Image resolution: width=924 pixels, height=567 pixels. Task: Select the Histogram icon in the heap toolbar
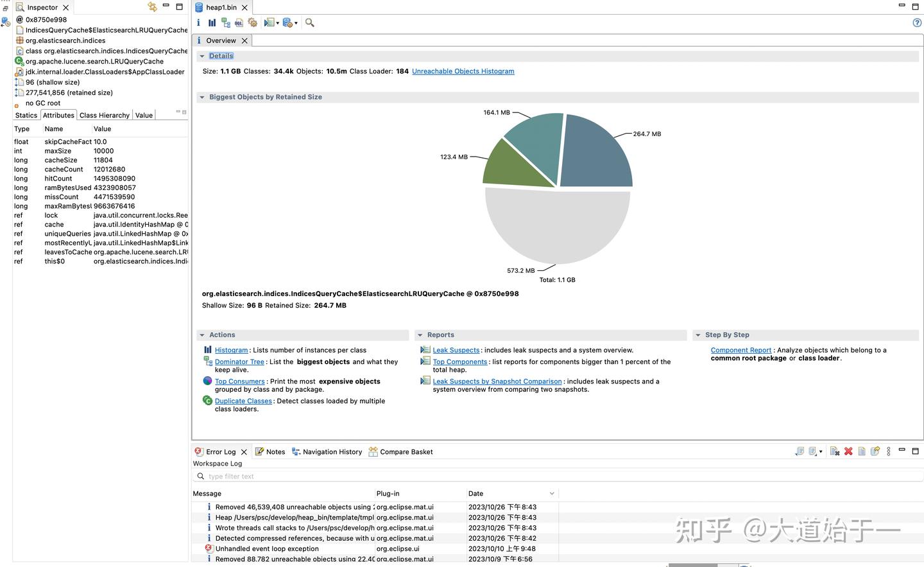(212, 22)
